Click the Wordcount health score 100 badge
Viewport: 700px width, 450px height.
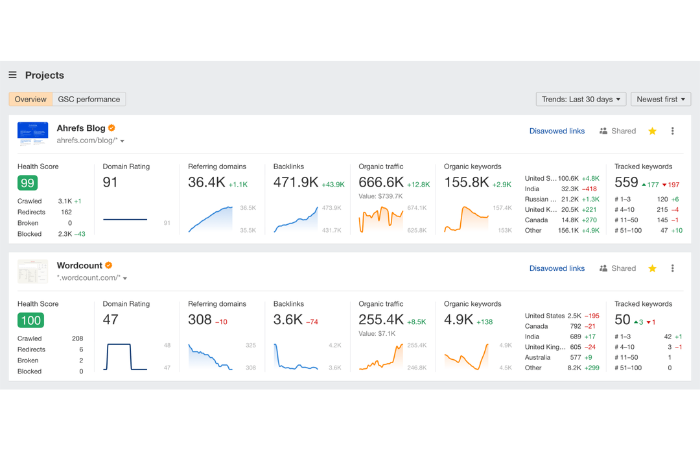(31, 321)
